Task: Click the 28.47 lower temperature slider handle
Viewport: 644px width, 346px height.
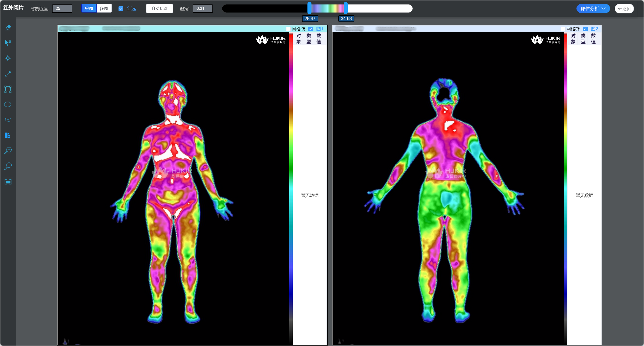Action: 309,8
